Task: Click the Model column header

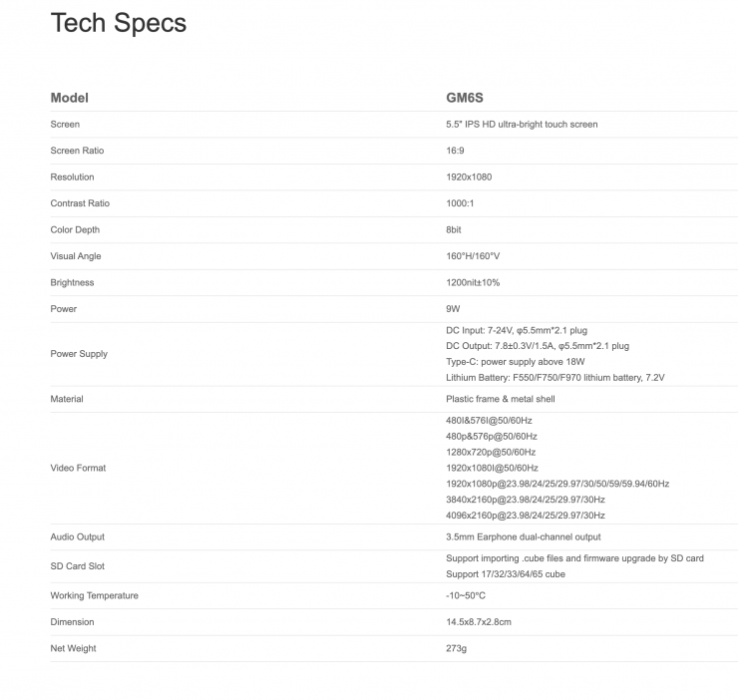Action: 69,98
